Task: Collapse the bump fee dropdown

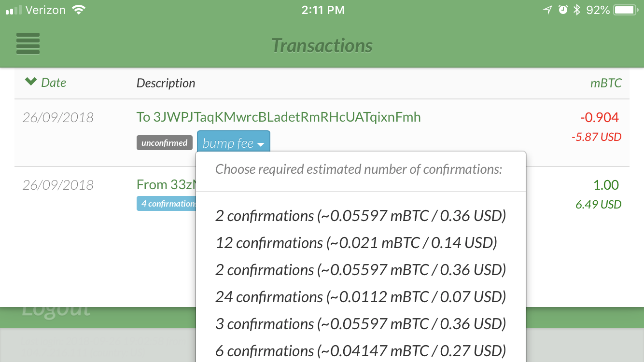Action: click(x=234, y=143)
